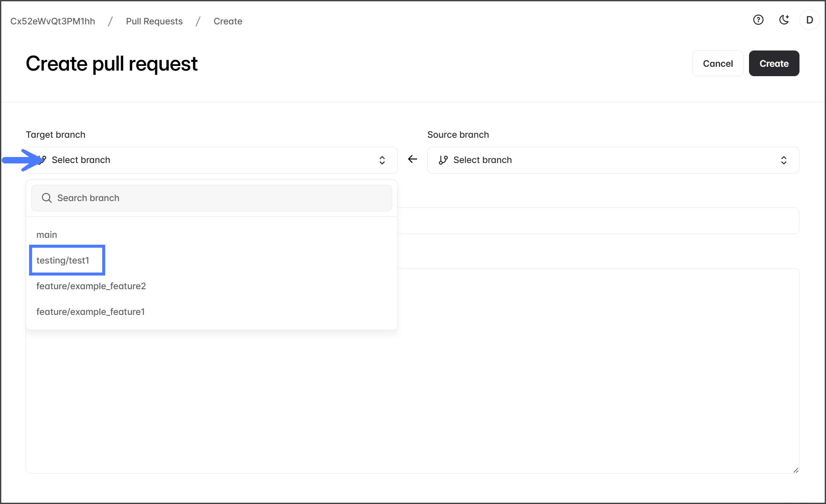Click the search magnifier icon in the branch dropdown
The image size is (826, 504).
(47, 198)
